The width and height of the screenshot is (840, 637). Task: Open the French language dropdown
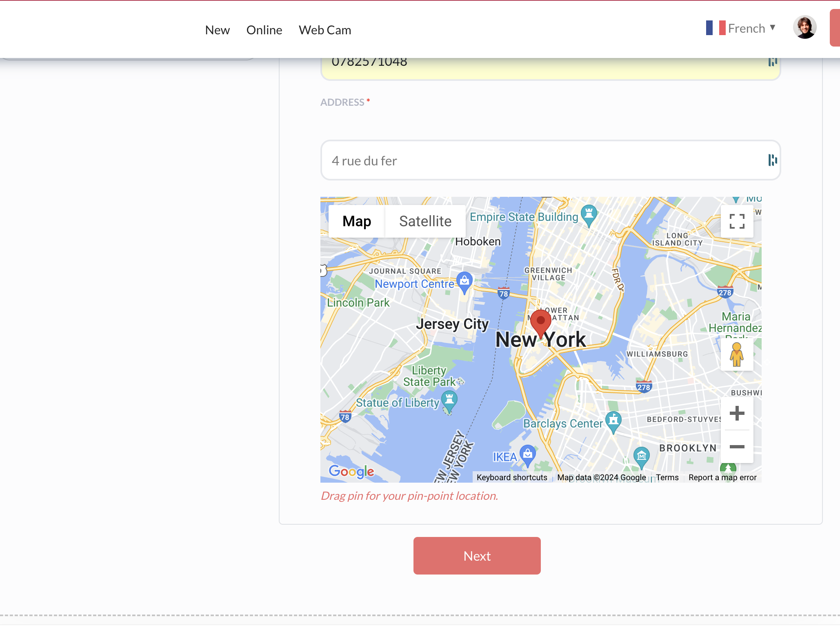coord(741,28)
